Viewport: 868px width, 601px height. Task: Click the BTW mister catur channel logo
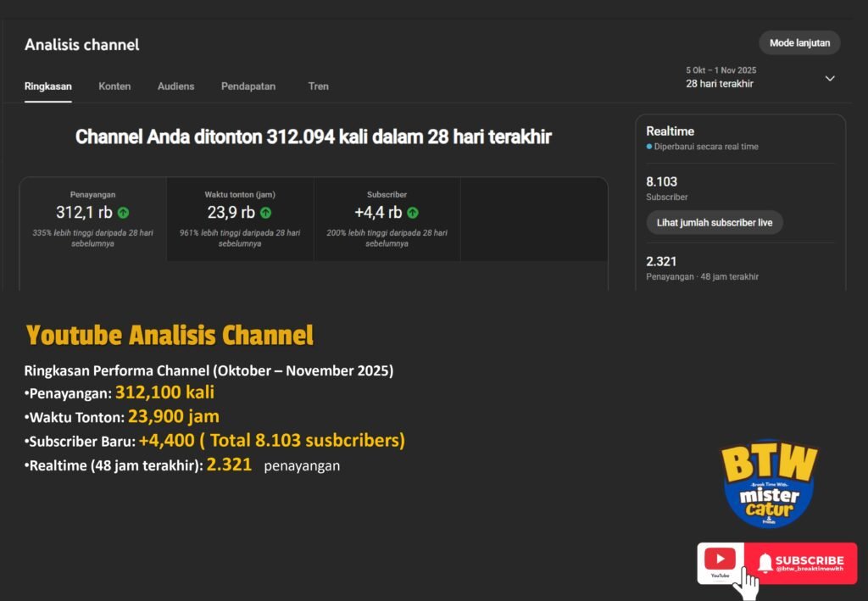pyautogui.click(x=769, y=486)
